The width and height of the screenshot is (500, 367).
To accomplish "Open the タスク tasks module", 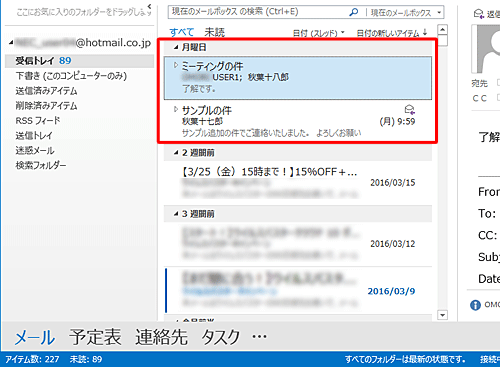I will tap(220, 337).
